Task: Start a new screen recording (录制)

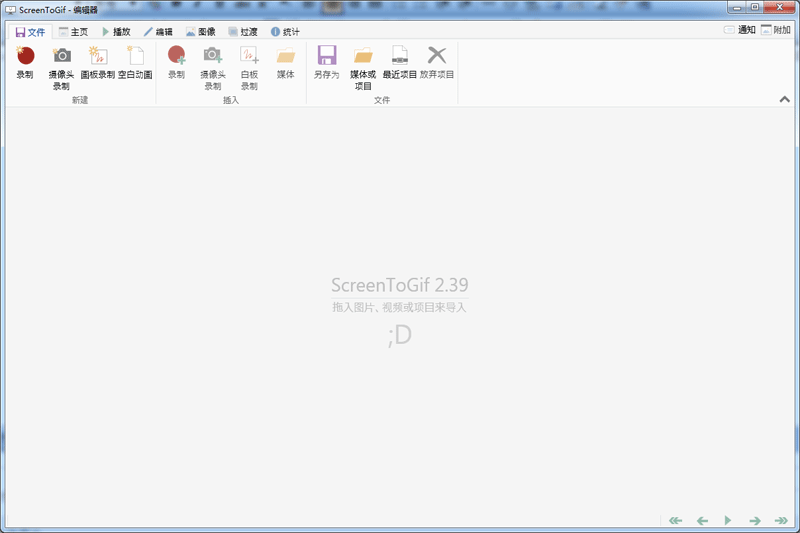Action: (x=25, y=62)
